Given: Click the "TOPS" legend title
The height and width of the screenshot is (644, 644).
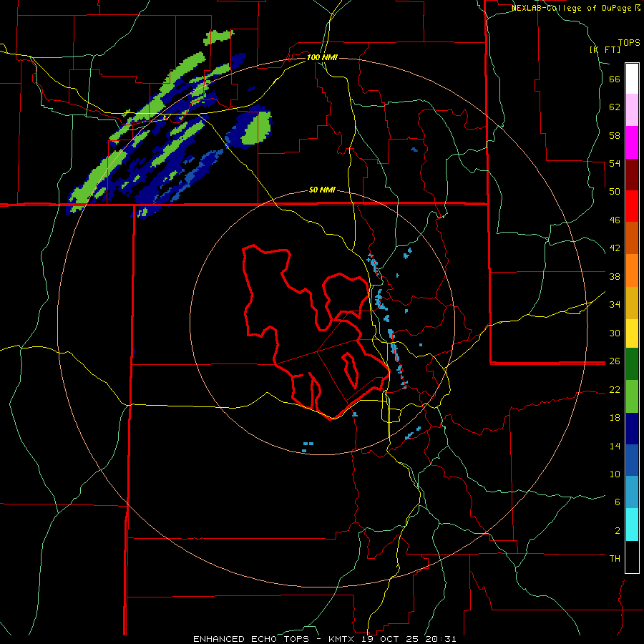Looking at the screenshot, I should point(629,43).
